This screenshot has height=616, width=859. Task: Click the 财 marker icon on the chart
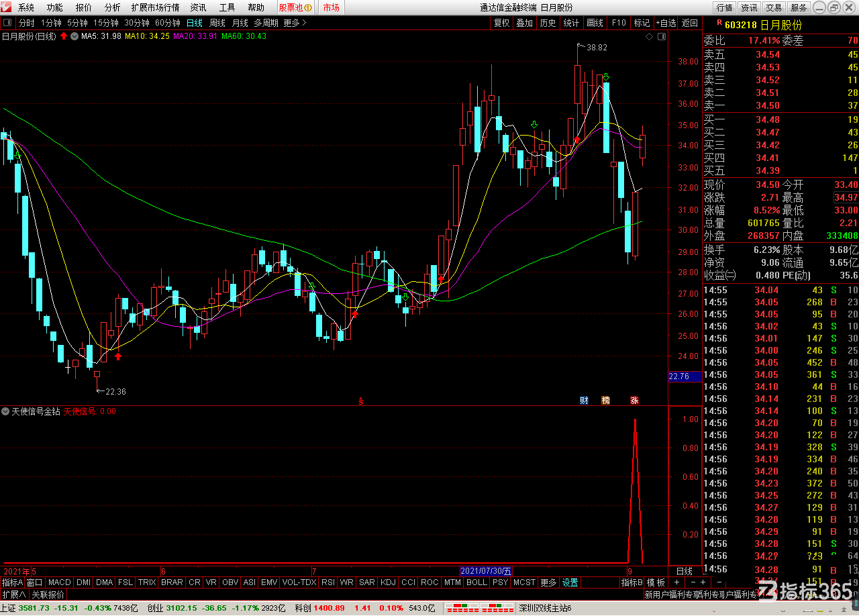tap(585, 401)
